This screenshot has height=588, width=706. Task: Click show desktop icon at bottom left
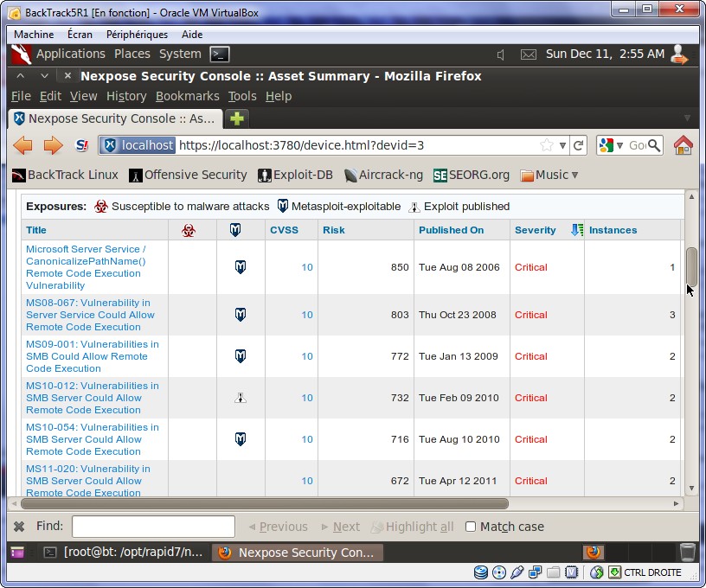point(17,552)
